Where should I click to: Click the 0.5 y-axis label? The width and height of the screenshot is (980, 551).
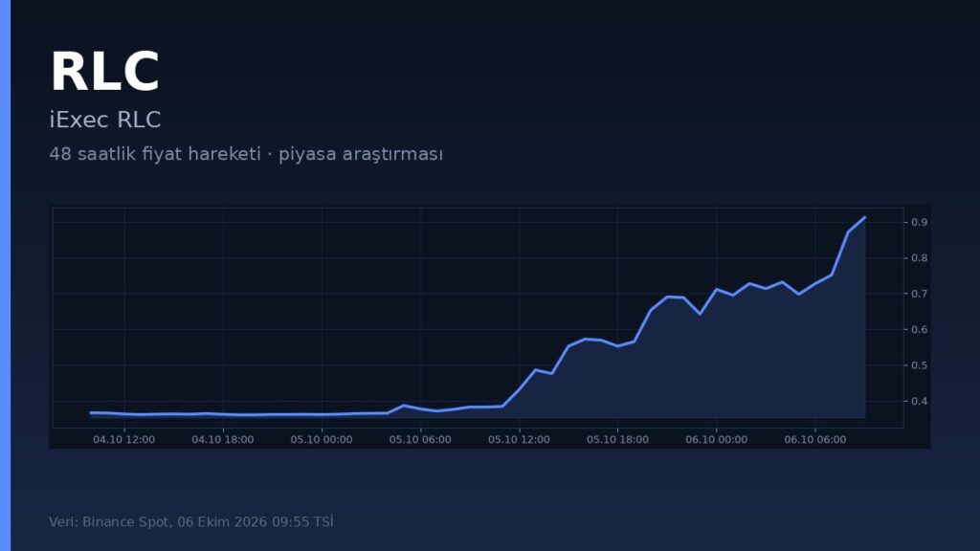pos(919,365)
